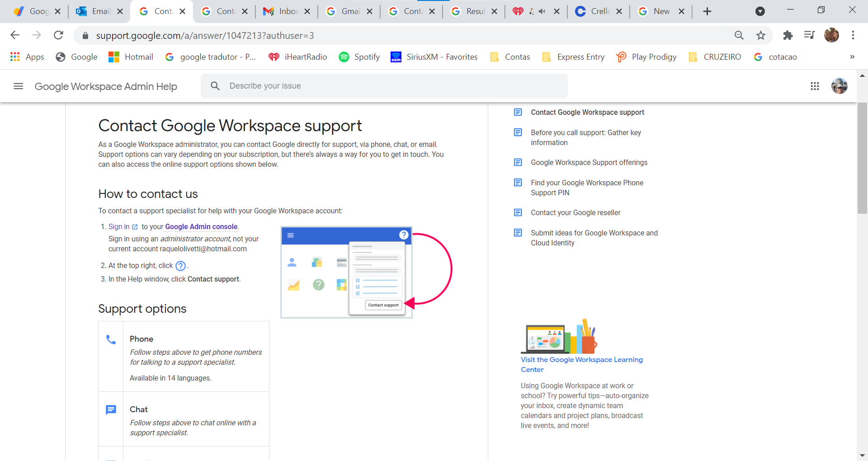Open the cotacao bookmark
The height and width of the screenshot is (461, 868).
[775, 57]
